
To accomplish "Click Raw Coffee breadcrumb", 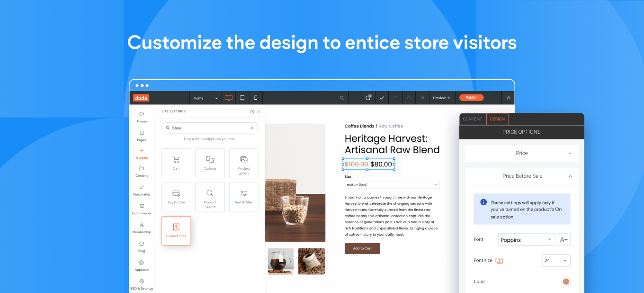I will click(391, 126).
